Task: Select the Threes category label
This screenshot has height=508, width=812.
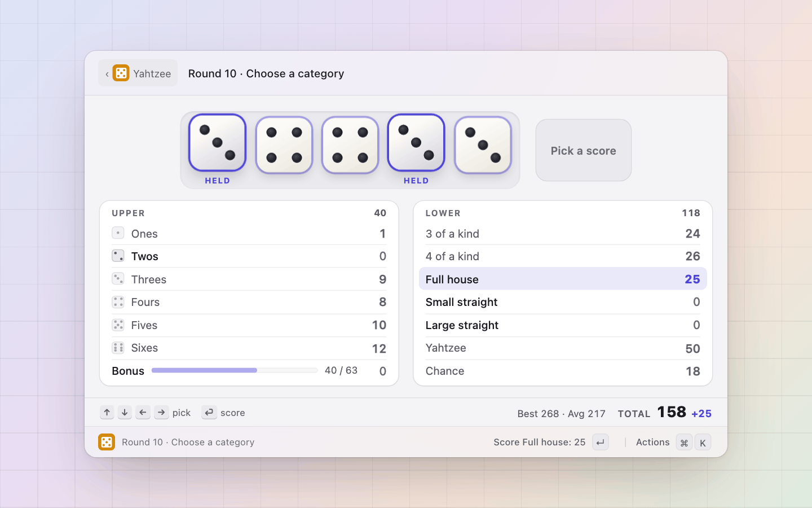Action: [149, 279]
